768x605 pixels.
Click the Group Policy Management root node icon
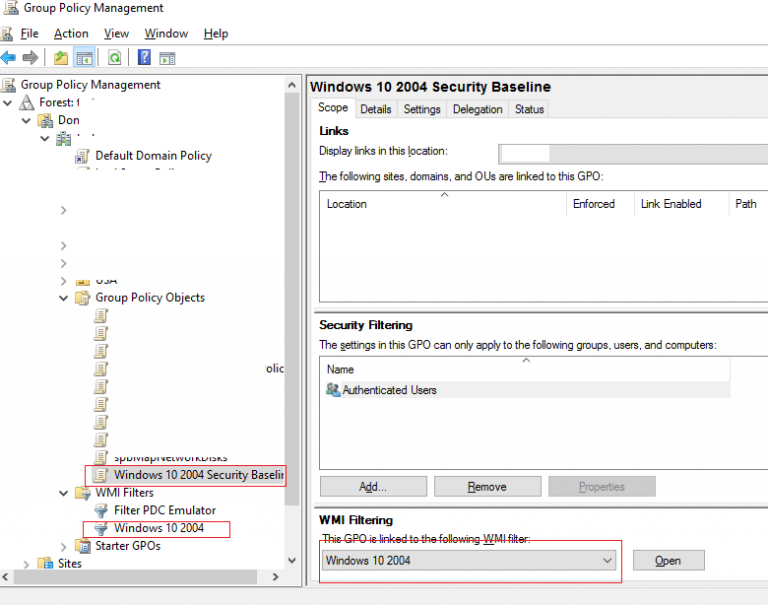click(x=8, y=85)
